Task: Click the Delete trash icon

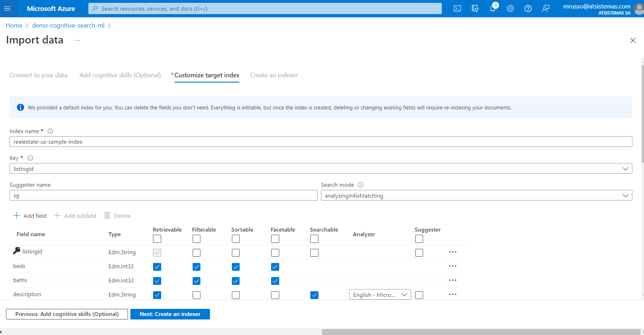Action: (x=107, y=215)
